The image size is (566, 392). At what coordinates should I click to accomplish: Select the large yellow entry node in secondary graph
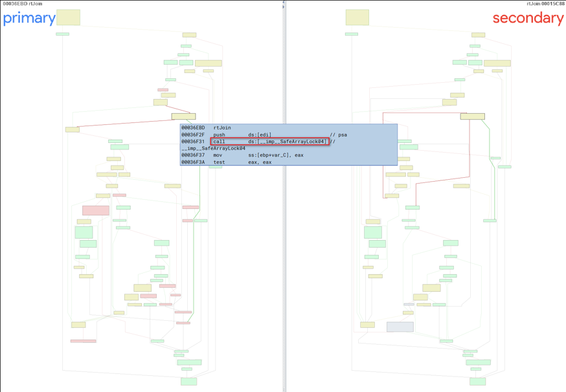coord(357,17)
